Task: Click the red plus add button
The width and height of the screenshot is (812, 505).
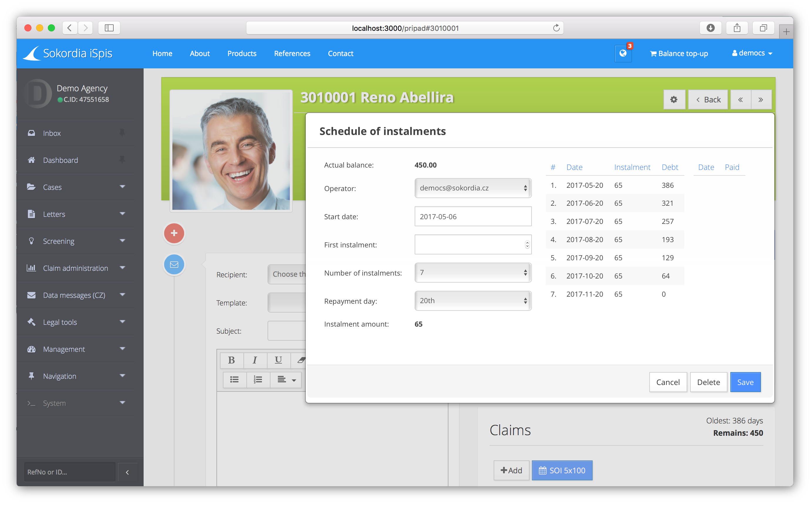Action: 174,233
